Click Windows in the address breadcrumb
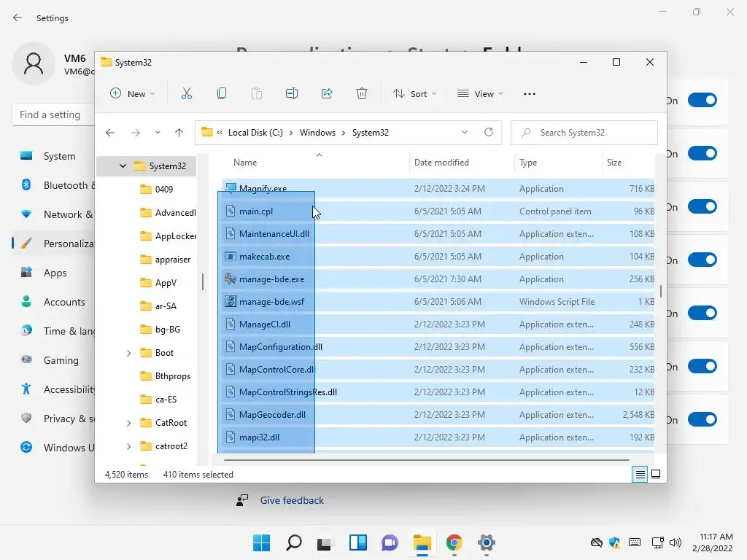This screenshot has height=560, width=747. [x=317, y=133]
